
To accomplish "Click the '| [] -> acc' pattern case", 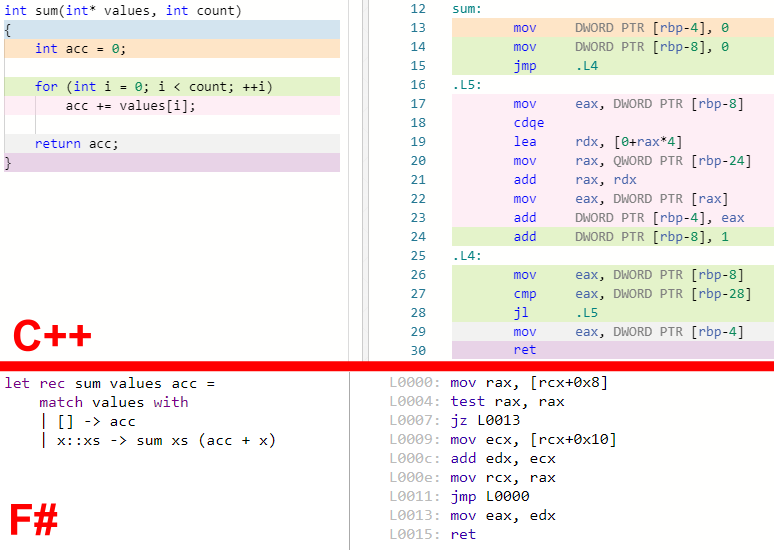I will (88, 422).
